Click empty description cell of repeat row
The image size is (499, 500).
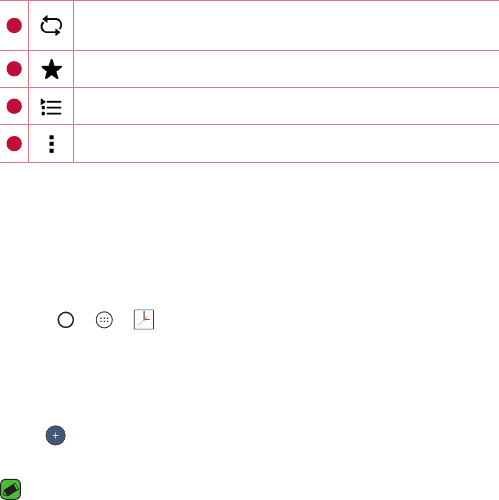pyautogui.click(x=286, y=26)
